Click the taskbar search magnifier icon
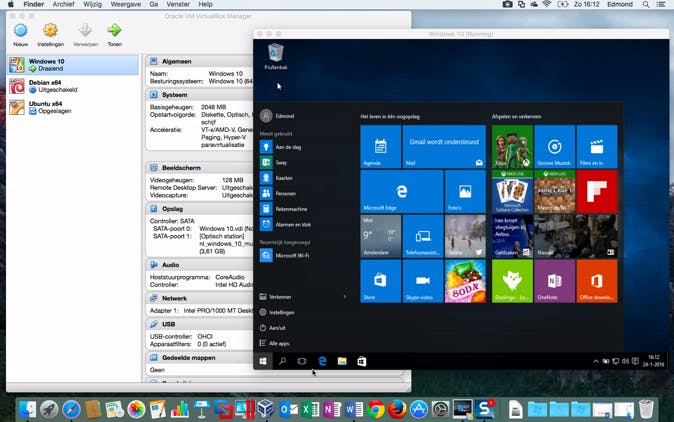The width and height of the screenshot is (674, 422). coord(282,361)
